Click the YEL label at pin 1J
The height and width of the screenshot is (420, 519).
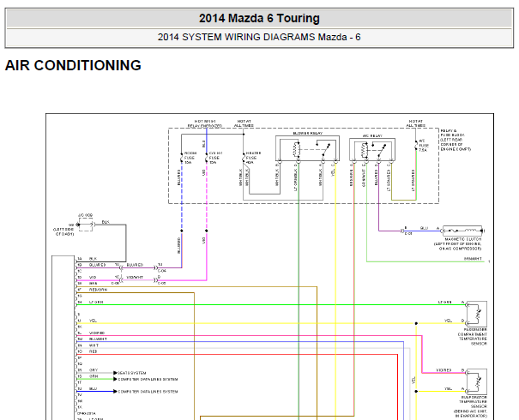(93, 321)
